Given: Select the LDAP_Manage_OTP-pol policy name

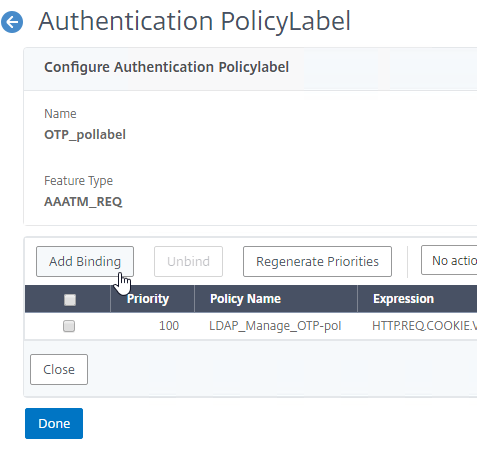Looking at the screenshot, I should (x=275, y=326).
